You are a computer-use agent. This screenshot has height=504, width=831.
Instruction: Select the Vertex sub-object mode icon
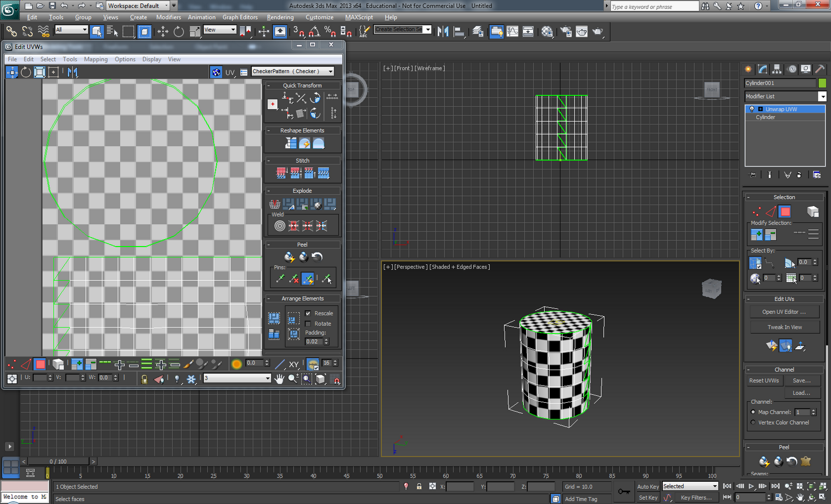click(756, 211)
